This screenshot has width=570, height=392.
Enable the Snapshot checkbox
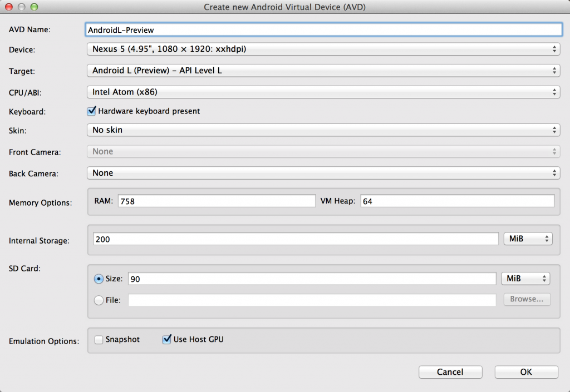[99, 340]
